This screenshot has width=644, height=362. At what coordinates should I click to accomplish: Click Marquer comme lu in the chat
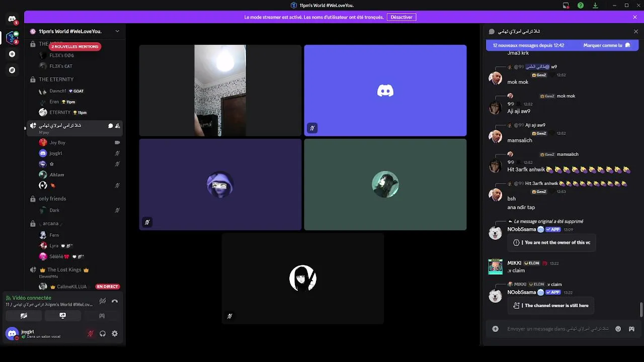pyautogui.click(x=607, y=45)
